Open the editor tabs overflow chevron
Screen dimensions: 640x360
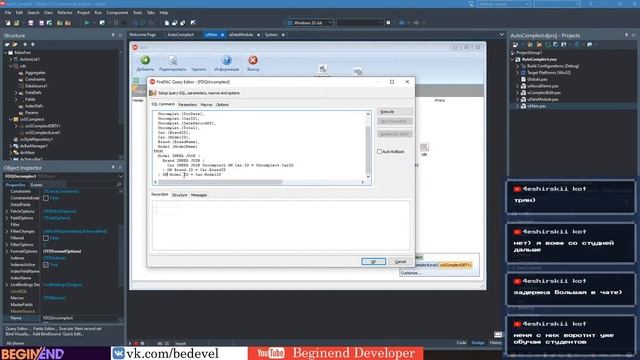click(x=502, y=35)
